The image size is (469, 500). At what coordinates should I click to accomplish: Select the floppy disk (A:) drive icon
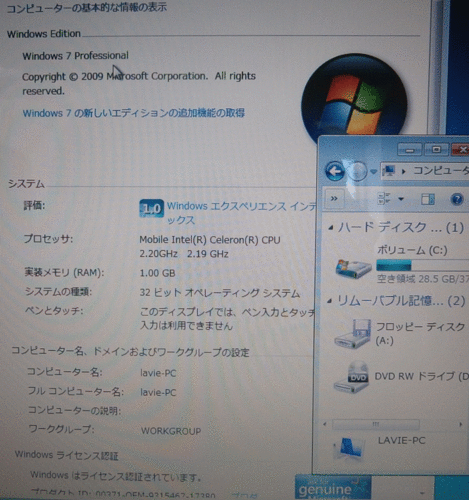tap(353, 334)
